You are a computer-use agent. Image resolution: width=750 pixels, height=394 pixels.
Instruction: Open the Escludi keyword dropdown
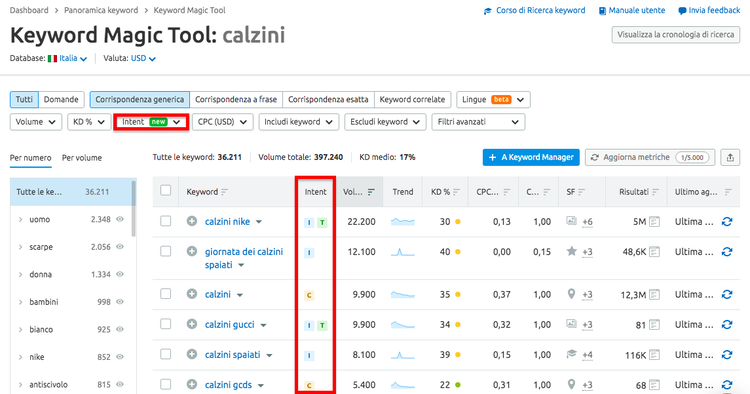pyautogui.click(x=385, y=122)
